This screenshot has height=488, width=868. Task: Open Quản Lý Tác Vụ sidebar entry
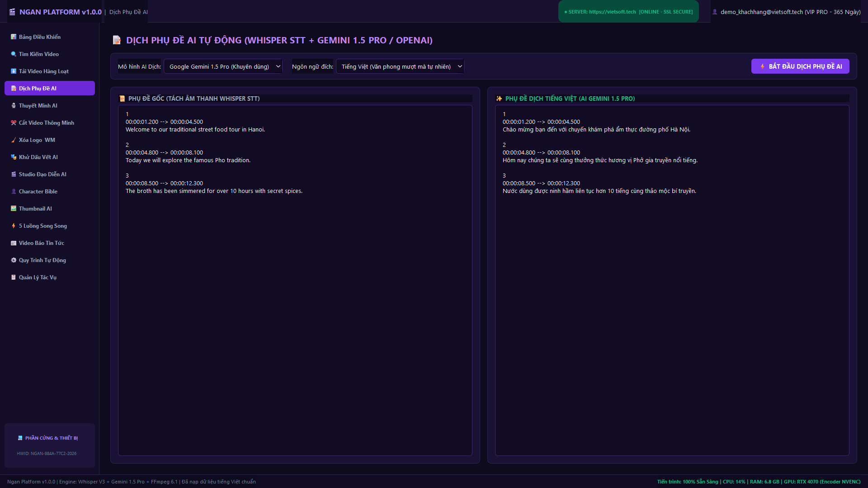50,277
